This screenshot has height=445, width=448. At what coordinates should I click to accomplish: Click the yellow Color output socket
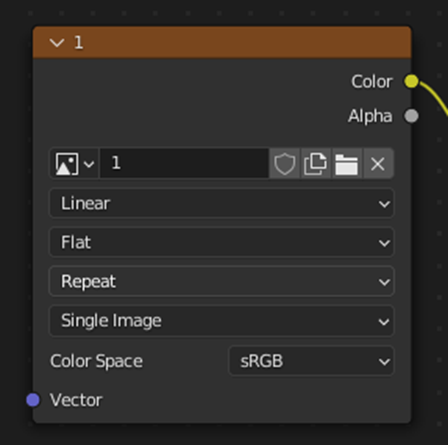411,81
